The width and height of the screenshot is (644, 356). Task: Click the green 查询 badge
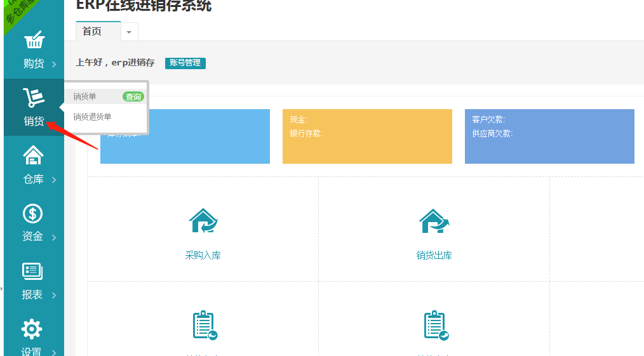pyautogui.click(x=133, y=96)
